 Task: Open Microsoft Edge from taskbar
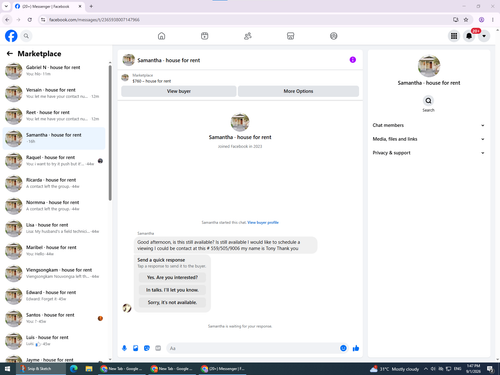pos(74,369)
